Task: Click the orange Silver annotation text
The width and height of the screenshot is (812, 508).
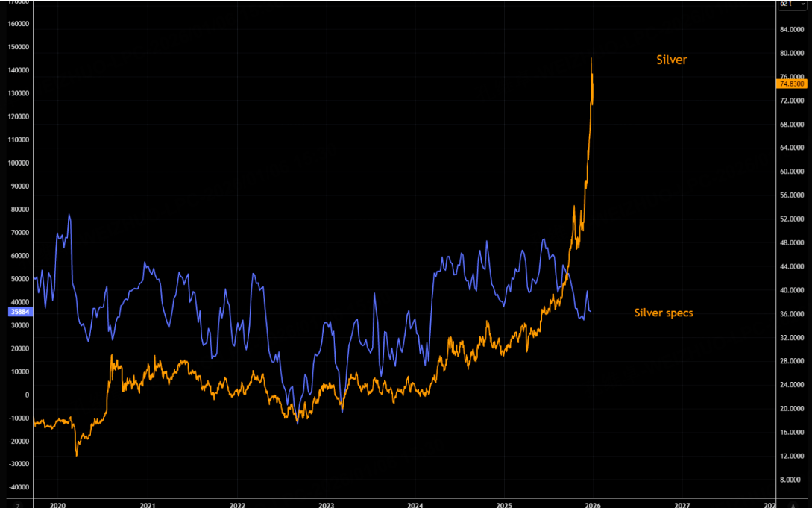Action: point(672,60)
